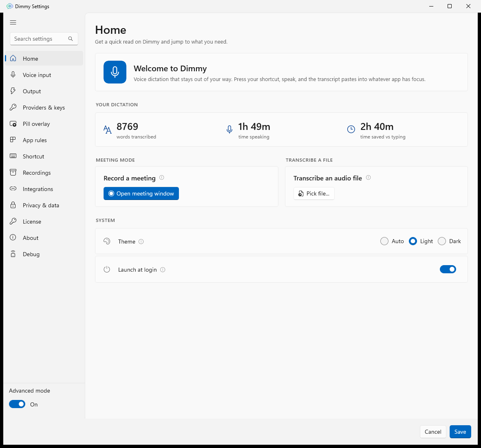The width and height of the screenshot is (481, 448).
Task: Click the Recordings archive icon
Action: coord(13,172)
